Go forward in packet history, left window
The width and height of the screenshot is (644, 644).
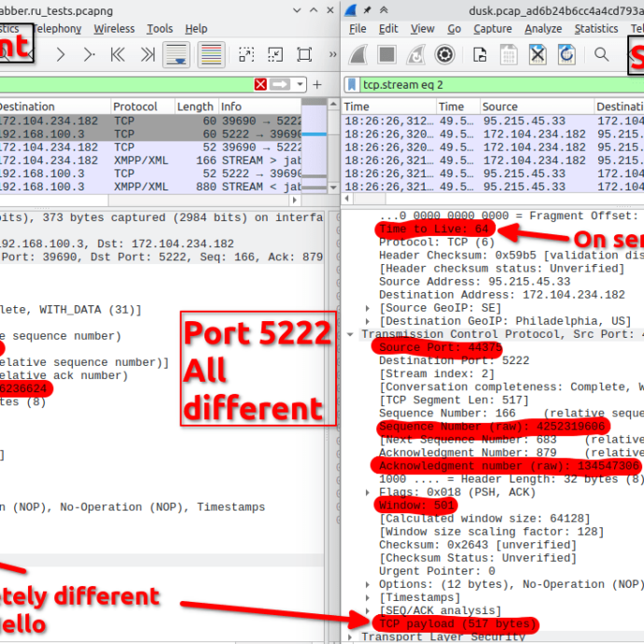point(61,55)
